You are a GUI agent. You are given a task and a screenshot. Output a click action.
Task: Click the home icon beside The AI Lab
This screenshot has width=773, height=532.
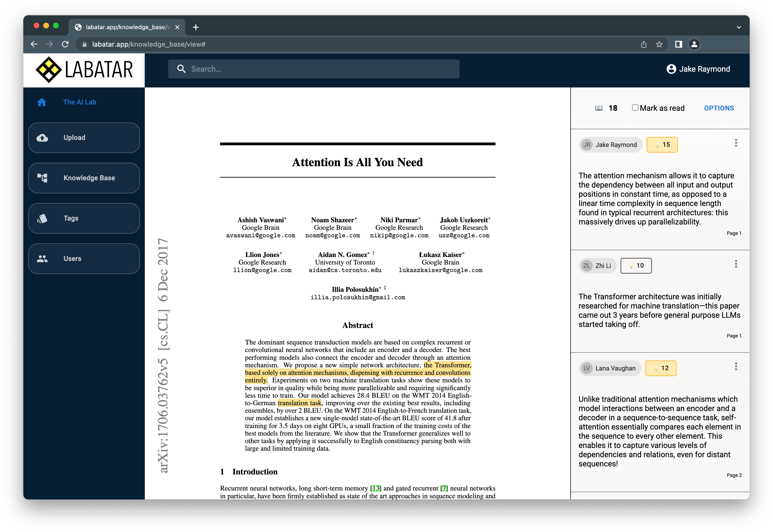pos(42,102)
